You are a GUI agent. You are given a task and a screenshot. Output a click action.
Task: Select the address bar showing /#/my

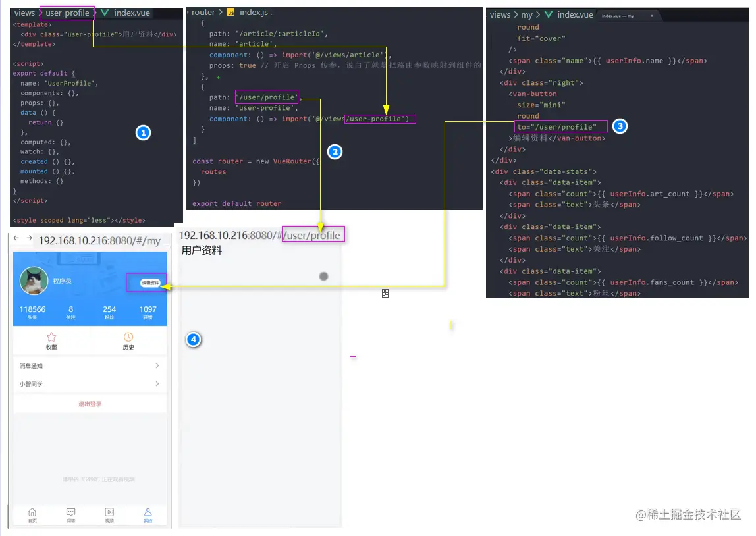click(99, 240)
